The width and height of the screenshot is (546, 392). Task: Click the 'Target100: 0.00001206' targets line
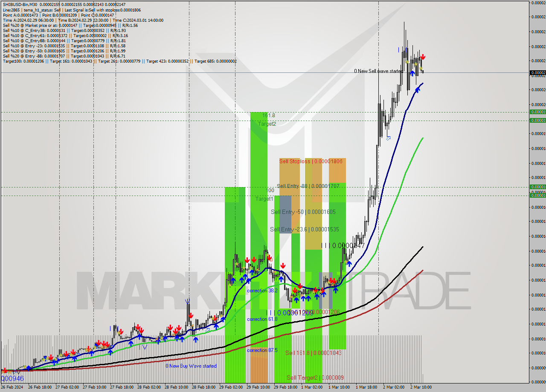coord(120,61)
